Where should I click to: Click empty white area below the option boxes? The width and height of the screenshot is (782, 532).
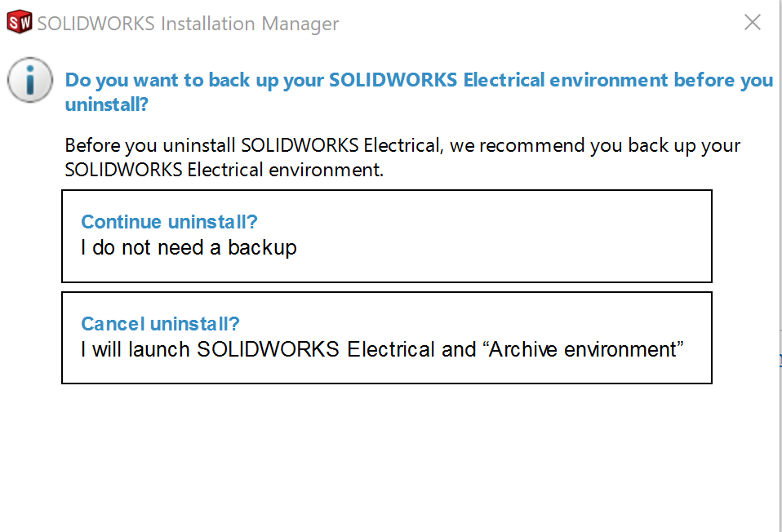(387, 454)
